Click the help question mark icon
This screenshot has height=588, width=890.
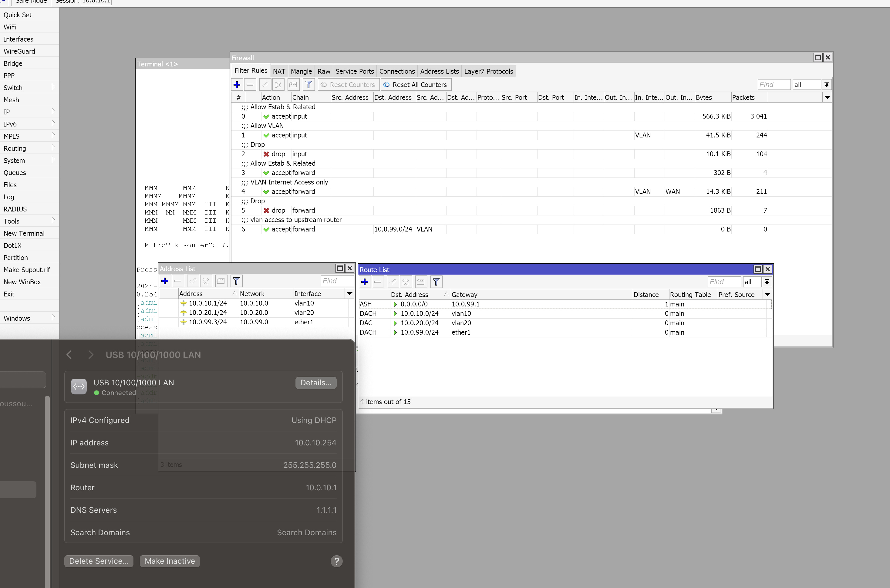point(337,561)
